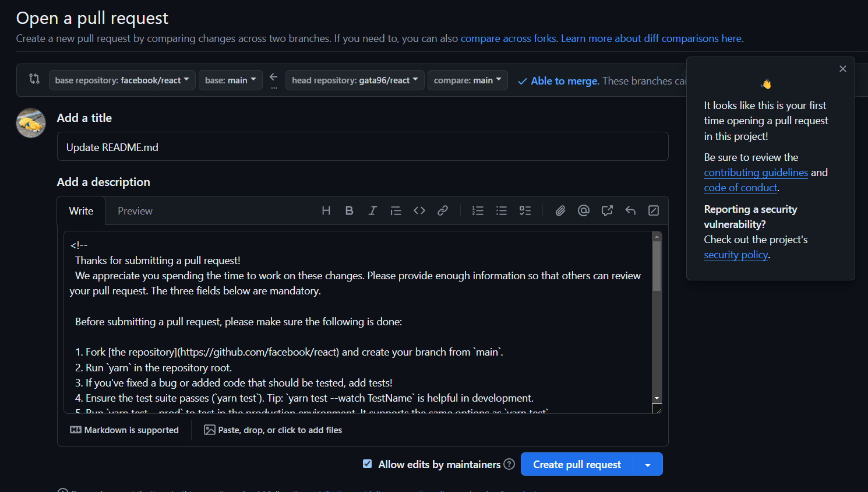Image resolution: width=868 pixels, height=492 pixels.
Task: Click the user avatar thumbnail
Action: (x=31, y=123)
